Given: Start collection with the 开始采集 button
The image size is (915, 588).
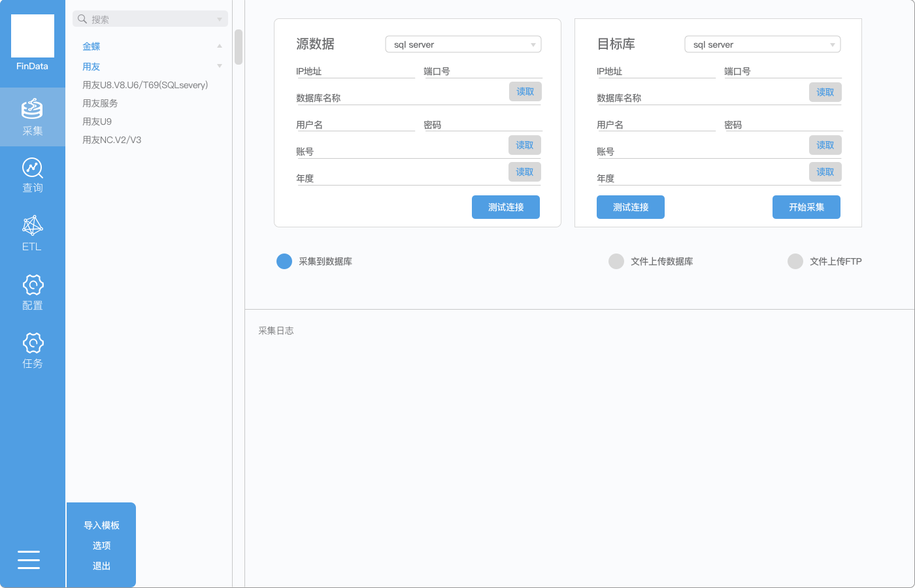Looking at the screenshot, I should click(807, 207).
